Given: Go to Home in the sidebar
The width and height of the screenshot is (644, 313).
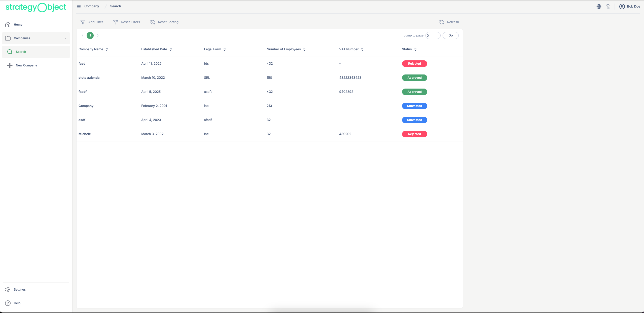Looking at the screenshot, I should 18,25.
